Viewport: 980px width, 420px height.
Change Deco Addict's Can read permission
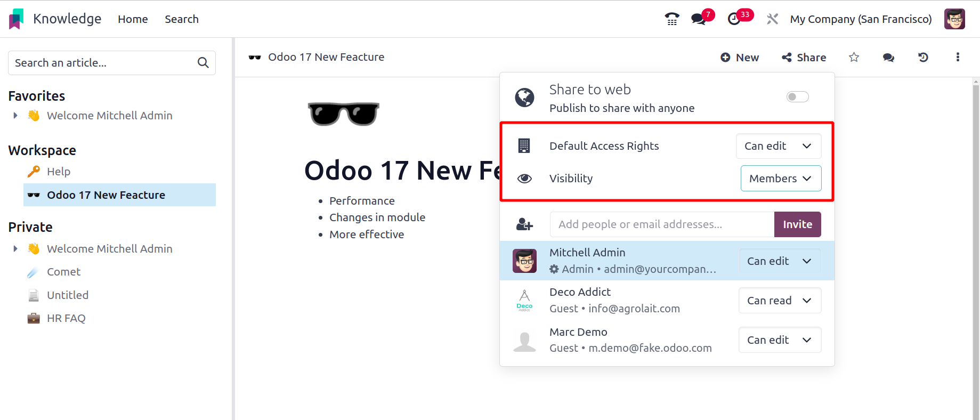pyautogui.click(x=780, y=301)
